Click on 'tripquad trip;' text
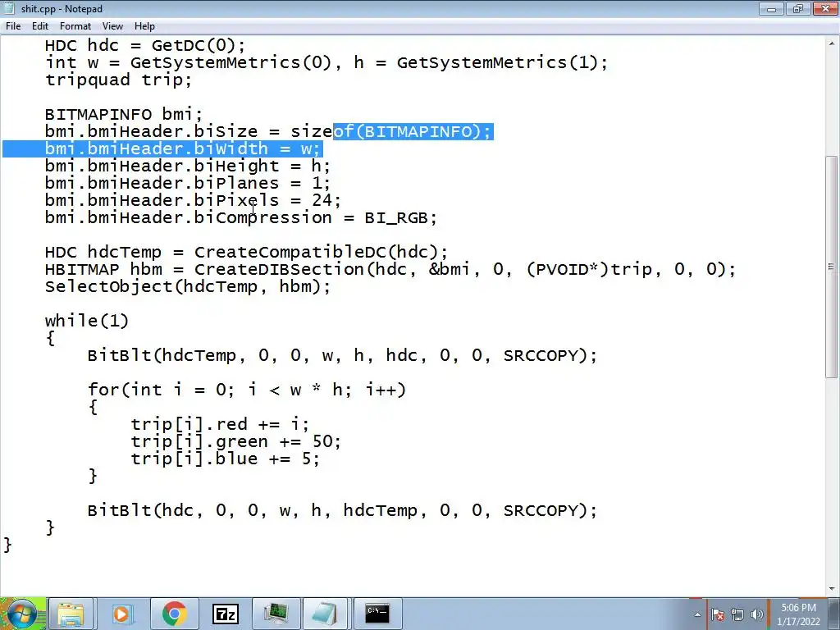840x630 pixels. pyautogui.click(x=118, y=80)
